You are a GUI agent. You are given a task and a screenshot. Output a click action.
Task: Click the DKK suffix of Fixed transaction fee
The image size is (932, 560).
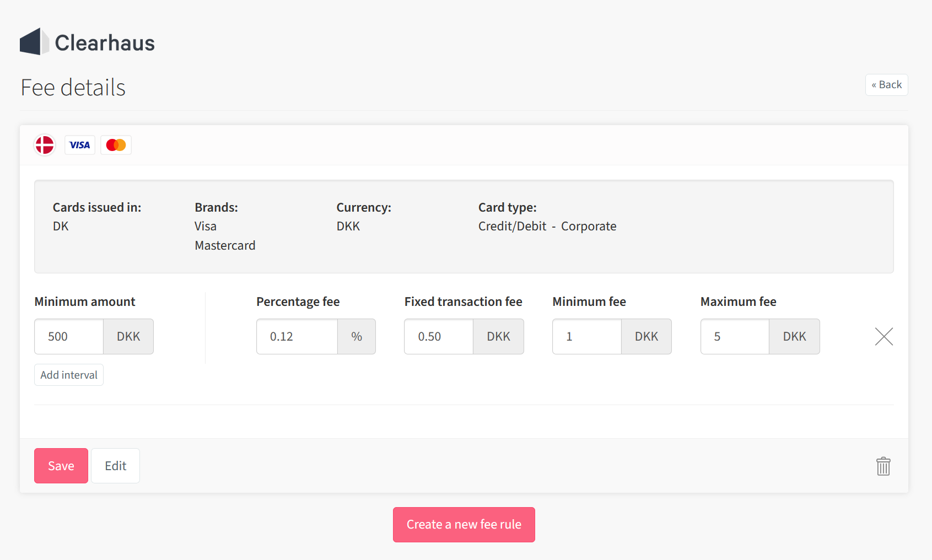point(498,336)
